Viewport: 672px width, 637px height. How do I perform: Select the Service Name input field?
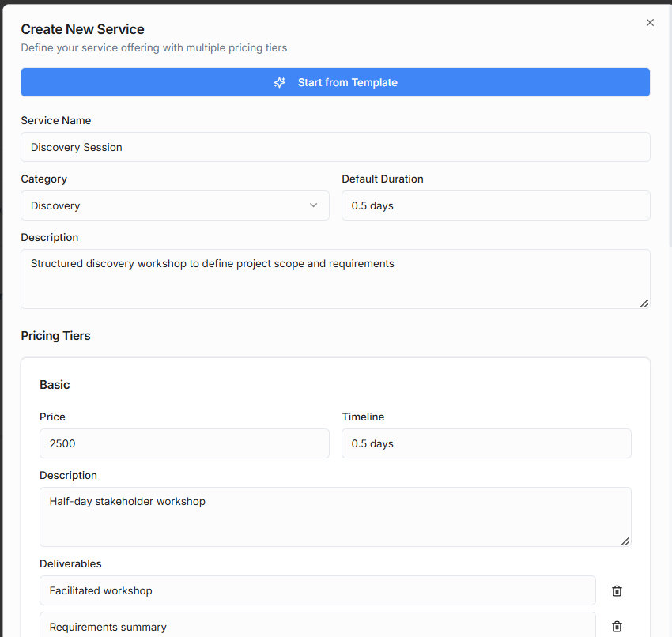tap(335, 147)
